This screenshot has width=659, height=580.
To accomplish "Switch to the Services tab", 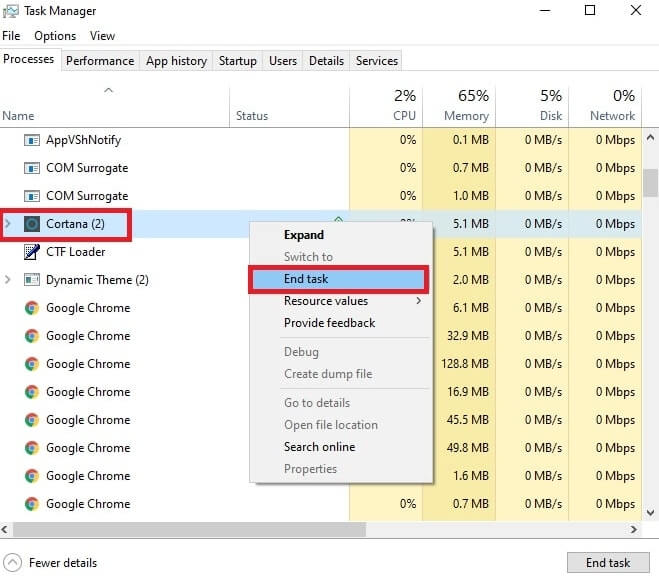I will tap(377, 61).
